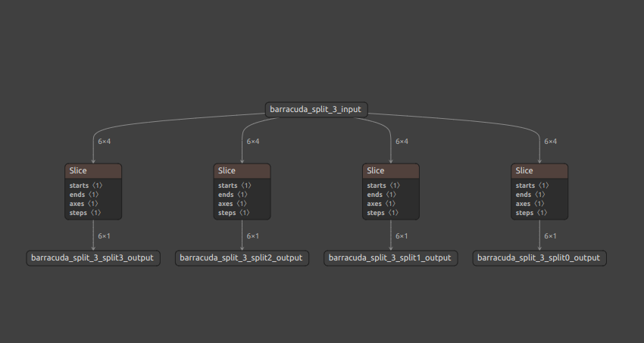
Task: Select the barracuda_split_3_input node
Action: click(x=317, y=110)
